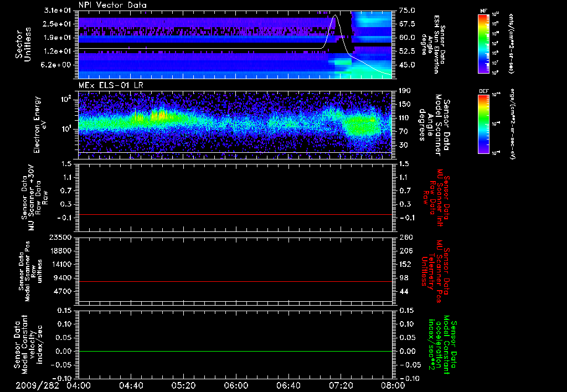
Task: Click the "206" telemetry tick value
Action: pos(405,251)
